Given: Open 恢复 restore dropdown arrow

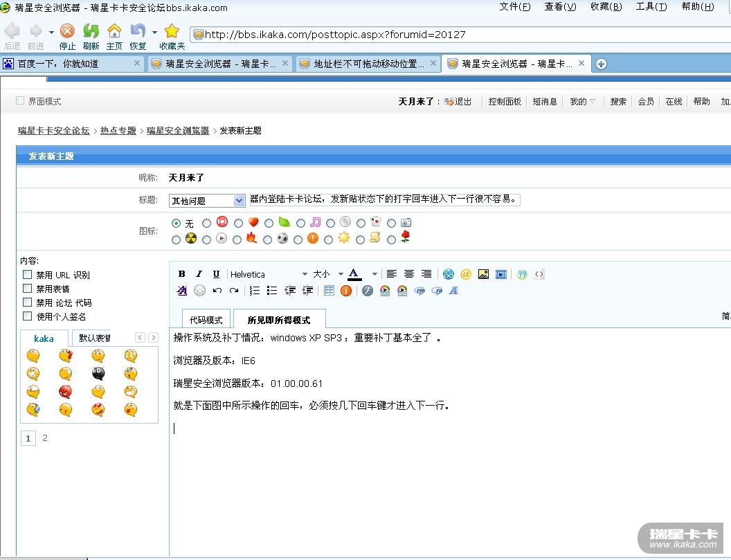Looking at the screenshot, I should pyautogui.click(x=154, y=32).
